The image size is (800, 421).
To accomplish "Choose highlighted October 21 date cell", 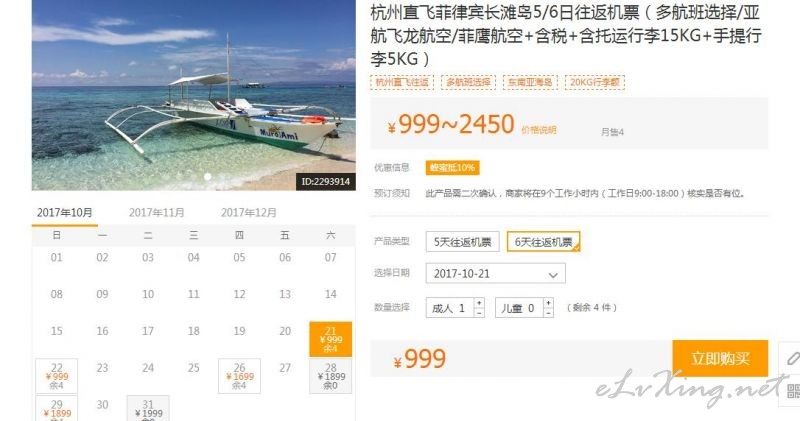I will click(x=331, y=339).
